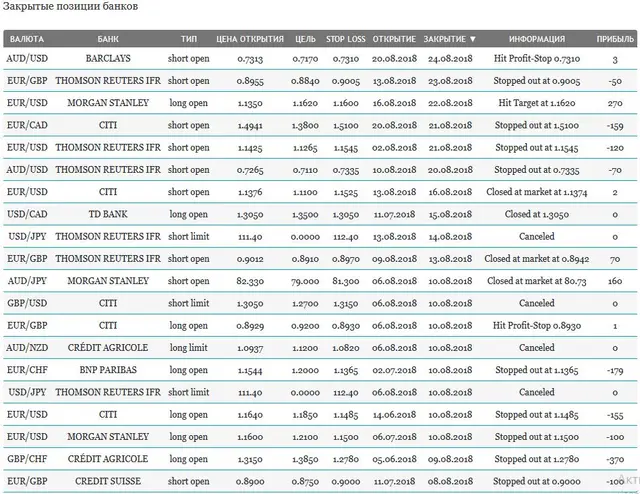Sort by the ВАЛЮТА column header
The height and width of the screenshot is (494, 640).
pos(27,39)
